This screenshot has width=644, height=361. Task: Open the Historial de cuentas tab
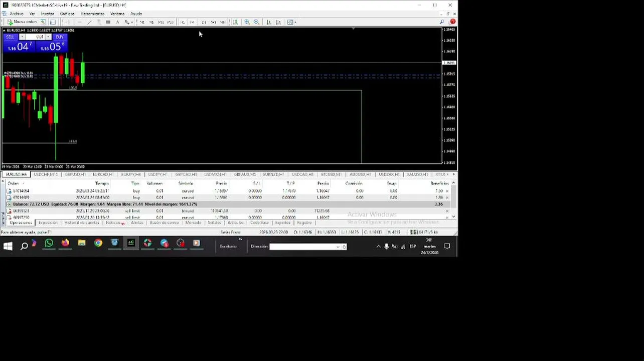pos(82,223)
